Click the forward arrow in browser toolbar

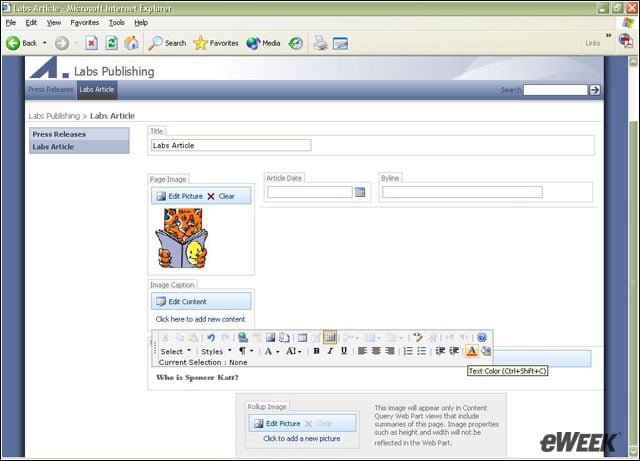pos(62,43)
